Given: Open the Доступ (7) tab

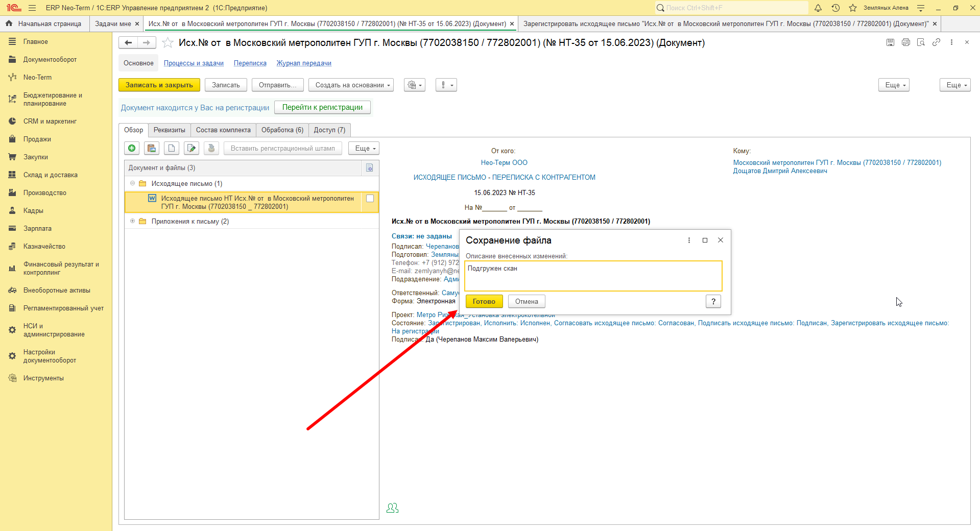Looking at the screenshot, I should pyautogui.click(x=329, y=130).
